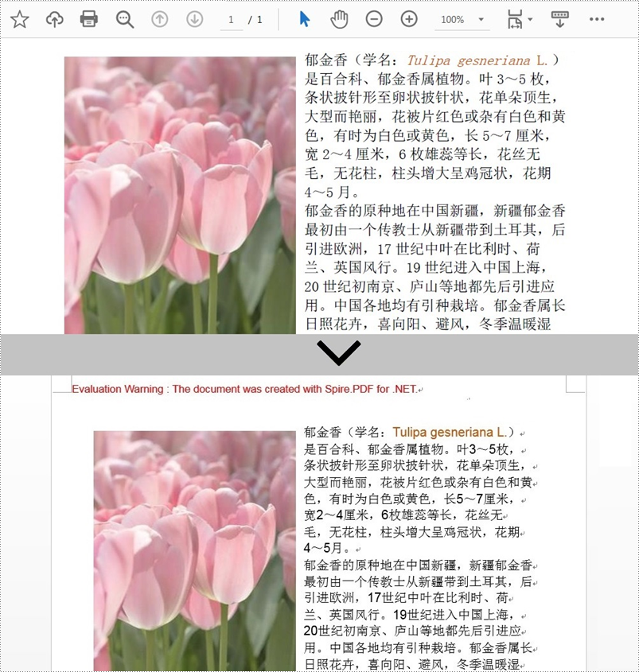Click the fit page width tool
Screen dimensions: 639x672
(515, 19)
